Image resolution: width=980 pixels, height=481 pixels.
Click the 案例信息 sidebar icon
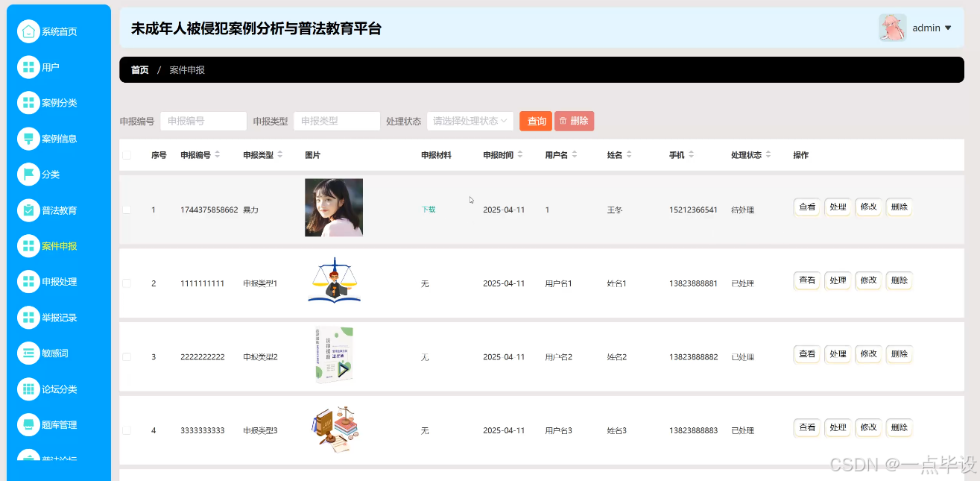(28, 139)
